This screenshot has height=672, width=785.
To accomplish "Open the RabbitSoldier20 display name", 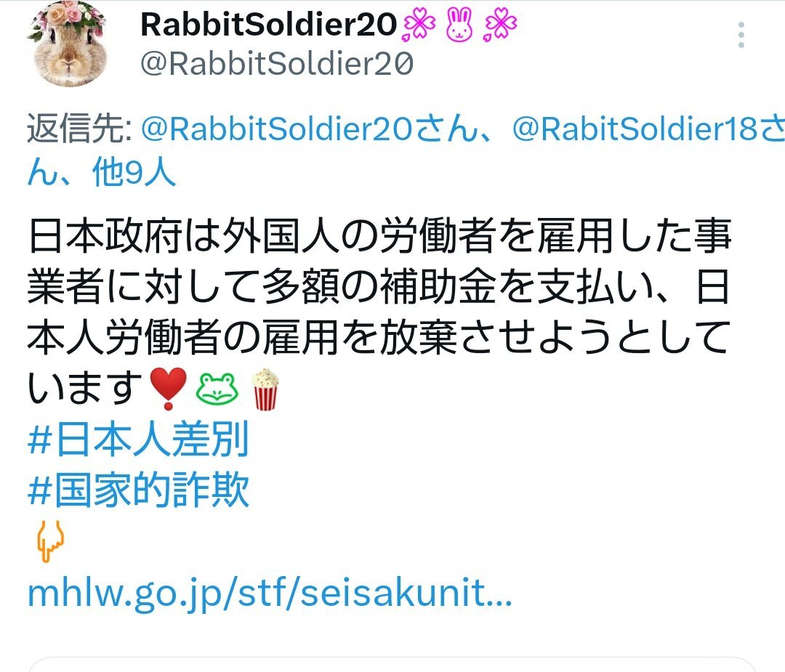I will tap(269, 25).
